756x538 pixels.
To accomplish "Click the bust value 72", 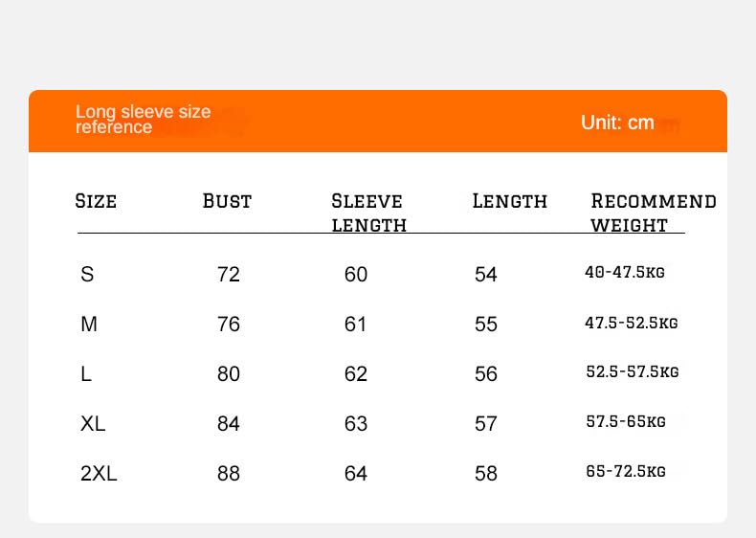I will 229,275.
